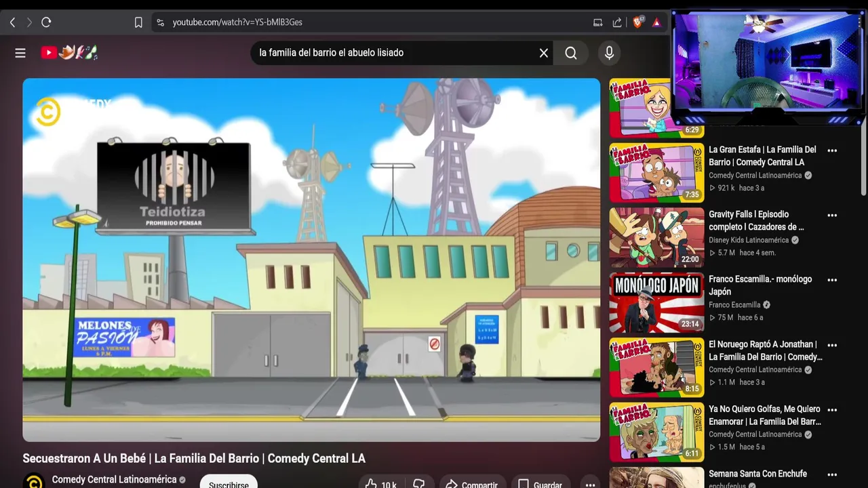Open Comedy Central Latinoamérica channel name link

click(114, 479)
